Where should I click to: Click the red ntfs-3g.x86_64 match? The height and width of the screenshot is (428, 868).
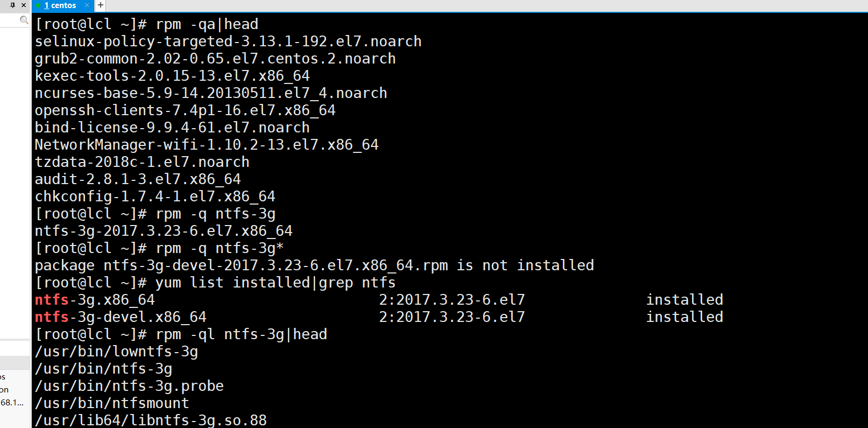coord(95,300)
